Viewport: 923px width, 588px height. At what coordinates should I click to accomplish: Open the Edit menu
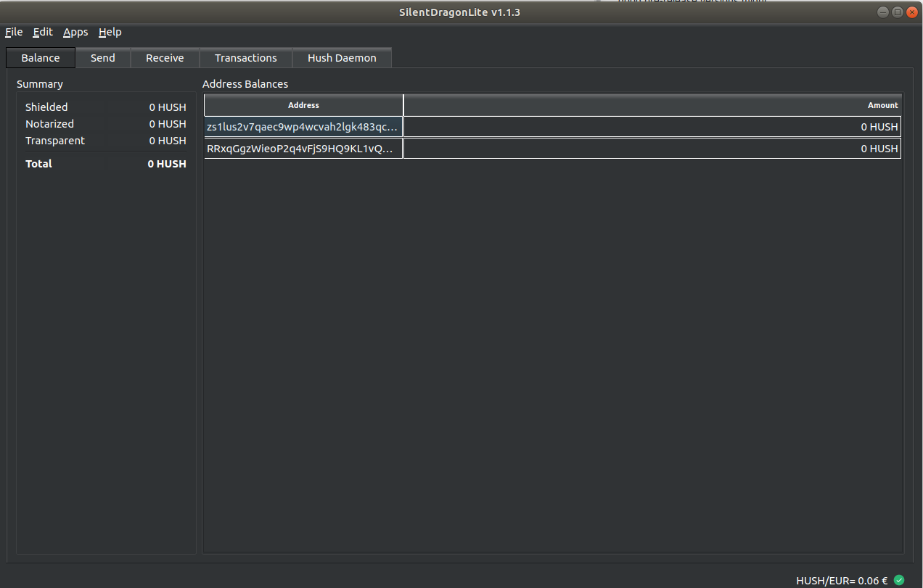pos(43,32)
